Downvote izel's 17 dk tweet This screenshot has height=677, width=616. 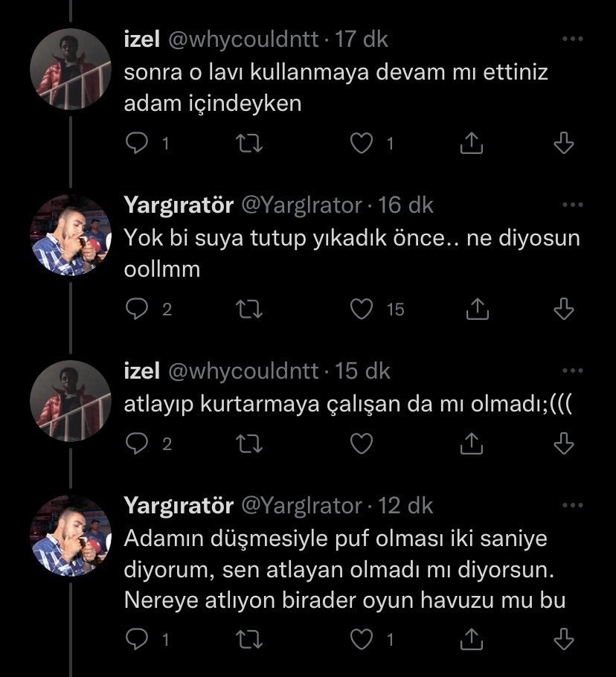(565, 144)
